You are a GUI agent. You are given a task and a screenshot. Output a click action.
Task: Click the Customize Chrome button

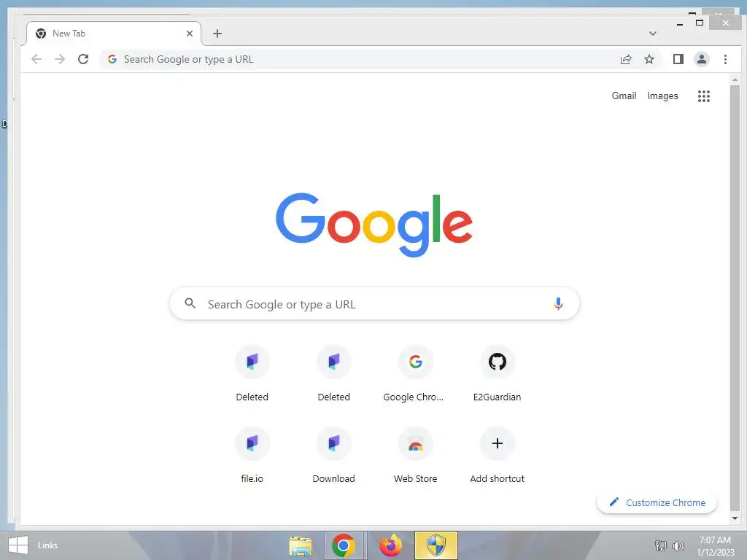click(x=657, y=502)
